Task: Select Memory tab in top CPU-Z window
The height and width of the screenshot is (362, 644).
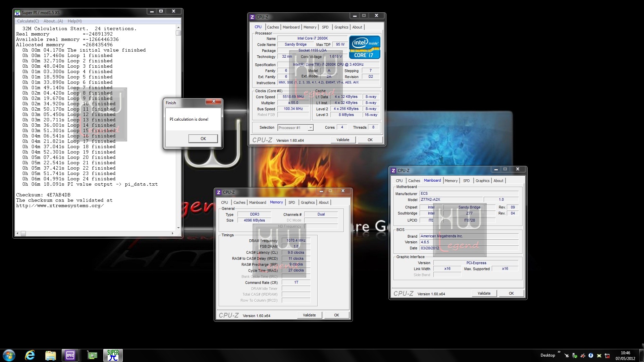Action: (x=310, y=27)
